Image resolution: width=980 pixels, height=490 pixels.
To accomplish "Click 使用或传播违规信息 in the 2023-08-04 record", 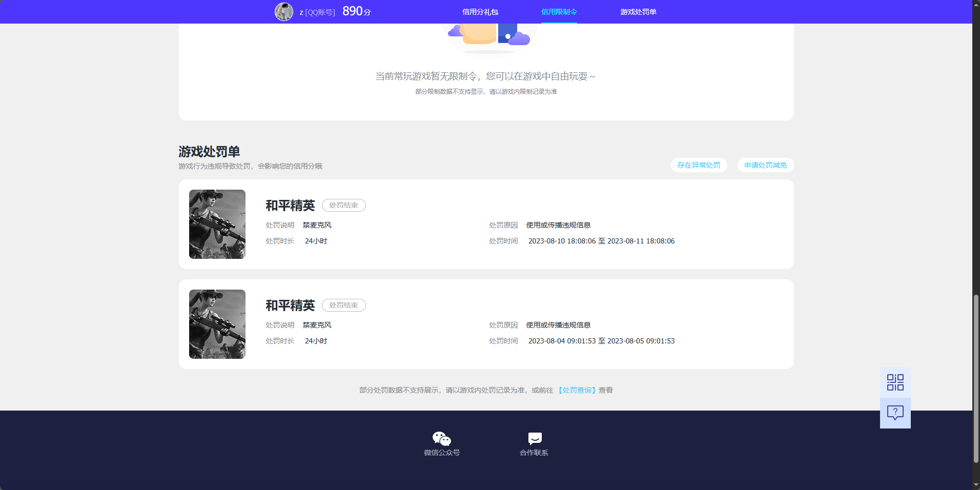I will (558, 325).
